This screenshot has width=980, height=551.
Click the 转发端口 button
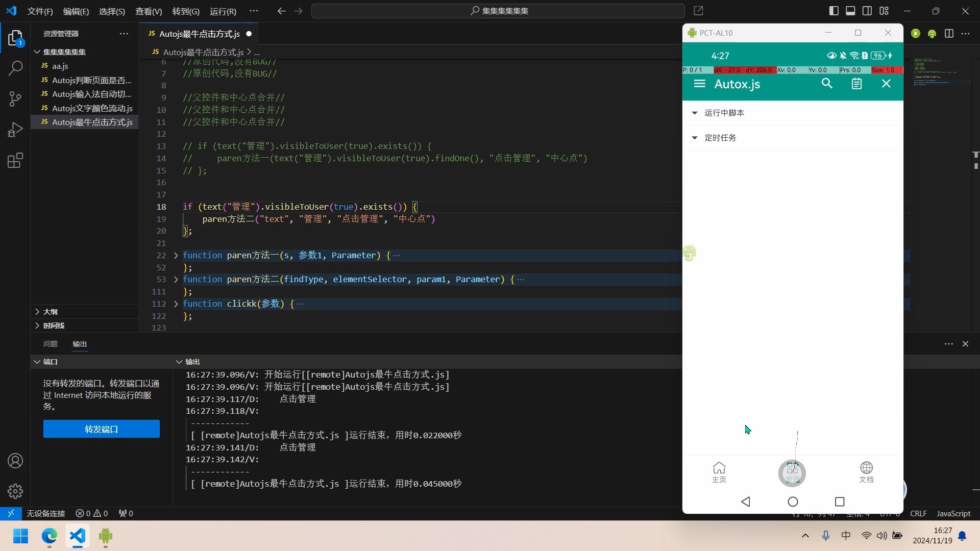101,429
